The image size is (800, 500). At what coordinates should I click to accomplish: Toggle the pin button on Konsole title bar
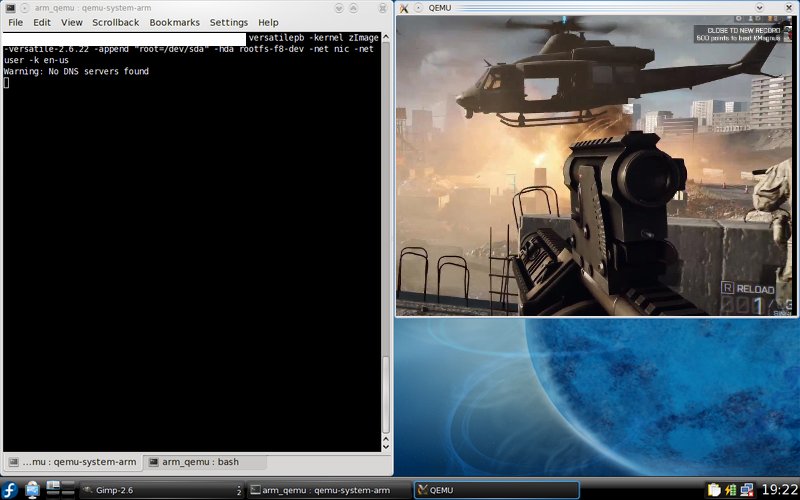[x=24, y=8]
